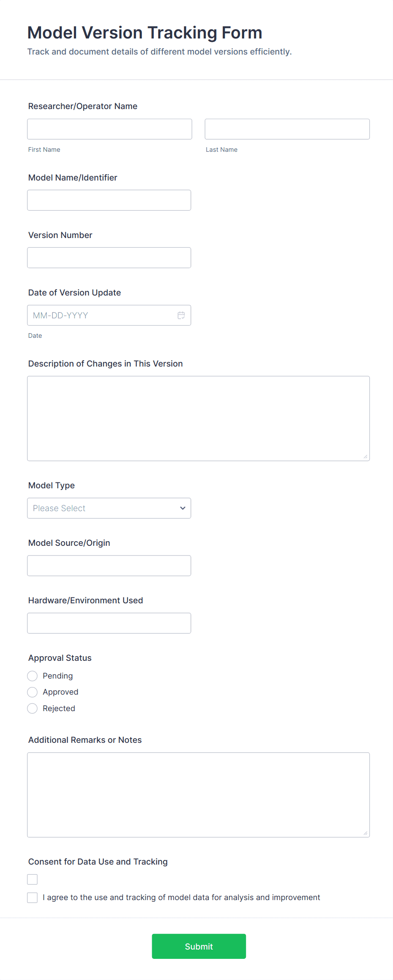Focus the Model Source/Origin field

[109, 566]
